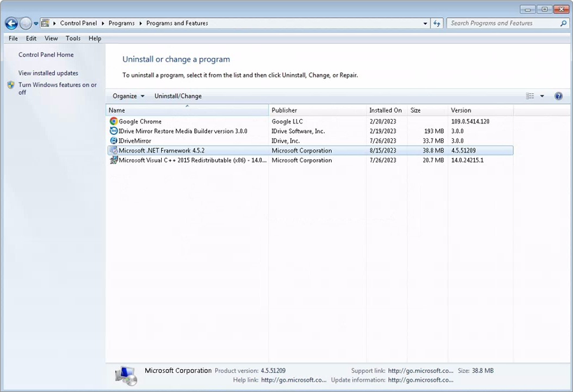Click the 8/15/2023 install date cell
Image resolution: width=573 pixels, height=392 pixels.
[383, 150]
